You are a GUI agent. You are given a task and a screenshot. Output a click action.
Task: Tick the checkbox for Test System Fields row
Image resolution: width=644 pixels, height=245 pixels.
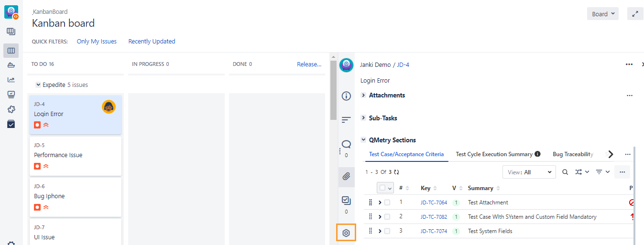click(387, 231)
